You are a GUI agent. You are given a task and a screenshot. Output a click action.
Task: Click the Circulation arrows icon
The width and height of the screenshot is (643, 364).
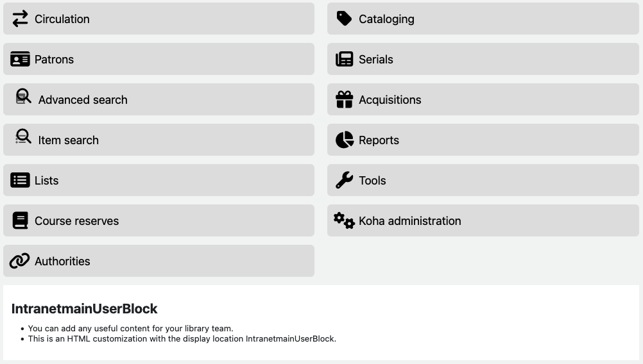pos(20,19)
